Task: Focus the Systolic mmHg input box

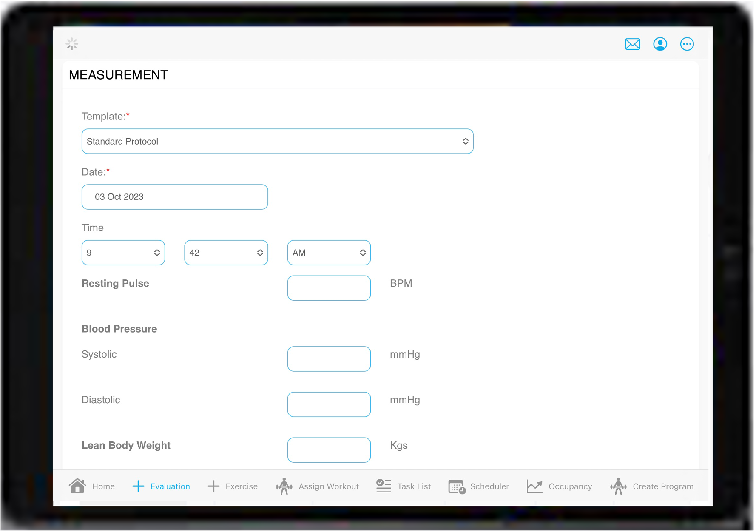Action: [329, 359]
